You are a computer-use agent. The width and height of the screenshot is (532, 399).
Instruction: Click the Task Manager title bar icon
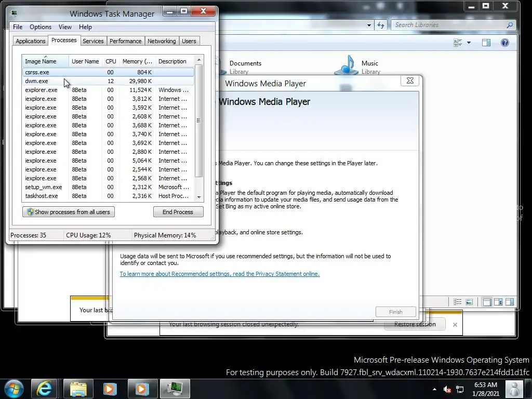(x=14, y=13)
